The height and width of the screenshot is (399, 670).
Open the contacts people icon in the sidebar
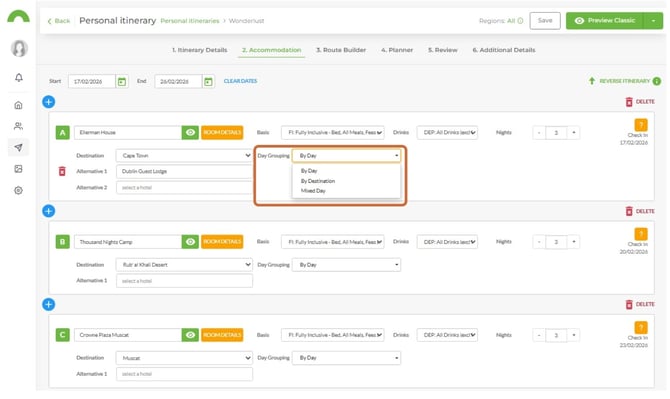coord(18,126)
